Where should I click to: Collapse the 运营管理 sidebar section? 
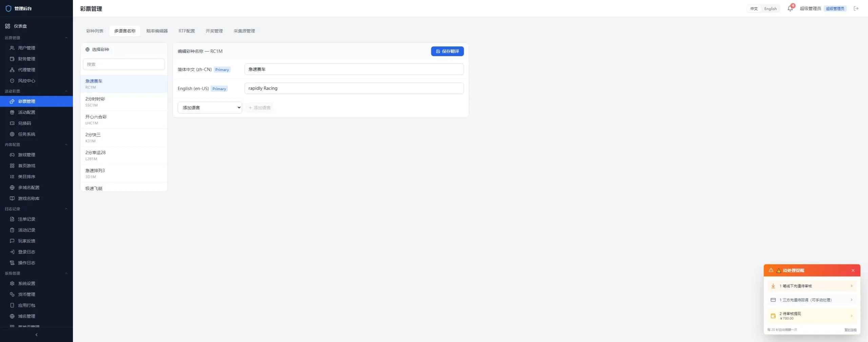pos(66,38)
